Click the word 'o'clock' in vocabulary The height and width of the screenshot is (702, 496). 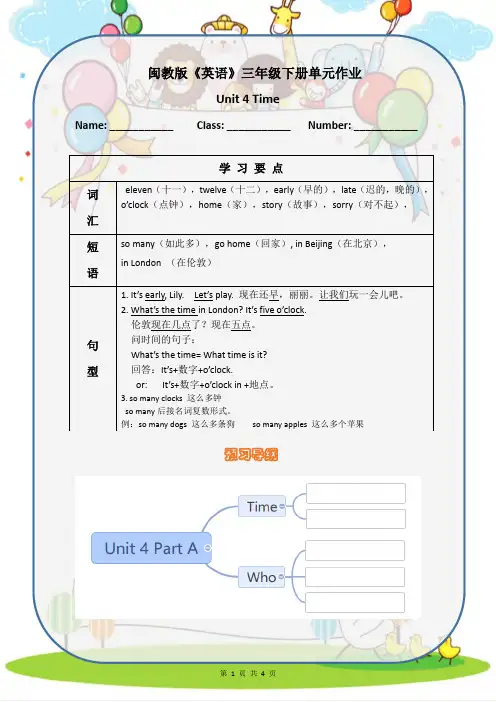tap(134, 205)
